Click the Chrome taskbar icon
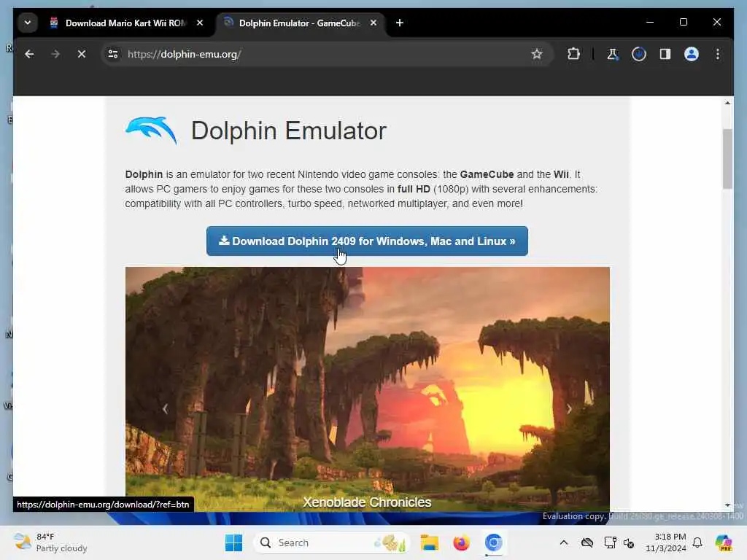The width and height of the screenshot is (747, 560). tap(494, 542)
